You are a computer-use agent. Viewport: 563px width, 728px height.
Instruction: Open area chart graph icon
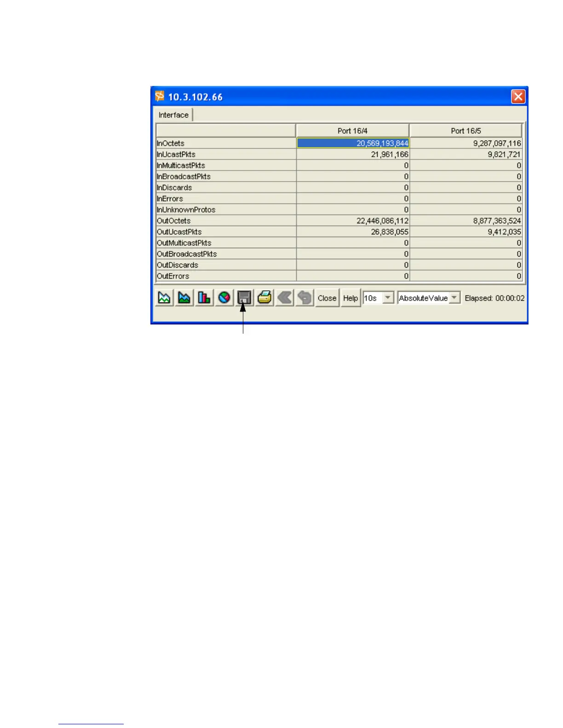(x=184, y=298)
